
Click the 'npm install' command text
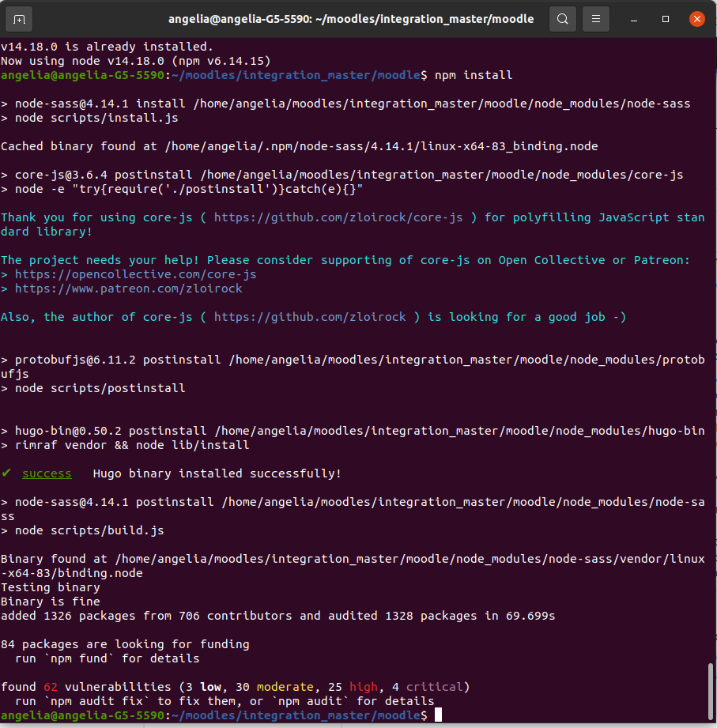coord(474,75)
